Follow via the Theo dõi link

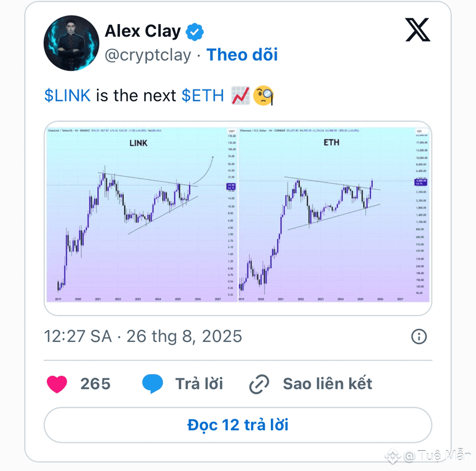coord(242,55)
